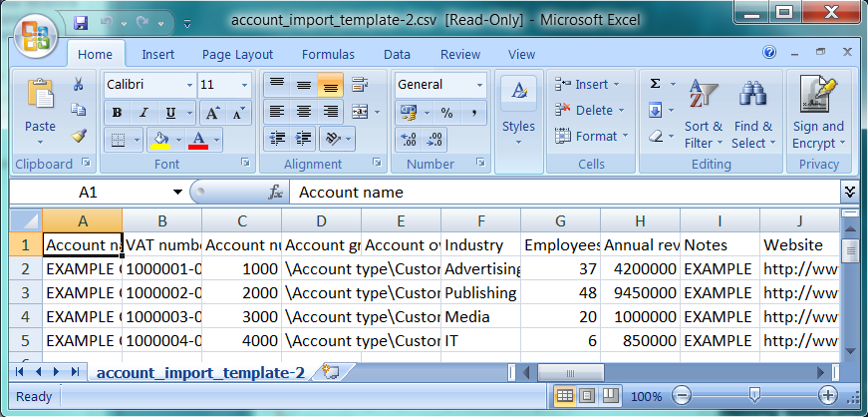
Task: Open Format in the Cells group
Action: [x=592, y=136]
